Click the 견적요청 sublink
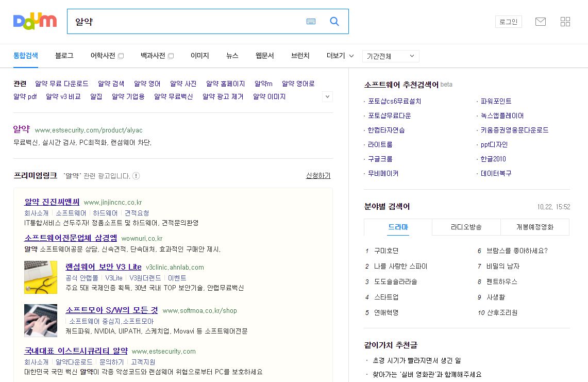The image size is (588, 382). click(x=137, y=213)
